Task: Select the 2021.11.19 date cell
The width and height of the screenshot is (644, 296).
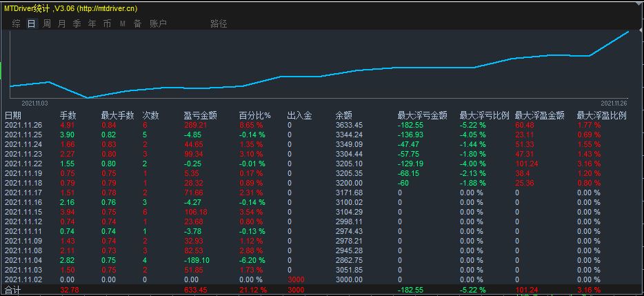Action: [x=23, y=173]
